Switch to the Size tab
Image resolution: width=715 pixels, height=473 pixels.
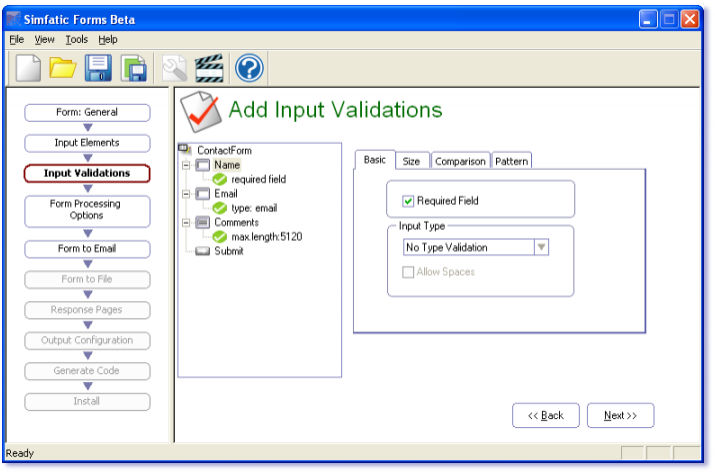coord(411,161)
